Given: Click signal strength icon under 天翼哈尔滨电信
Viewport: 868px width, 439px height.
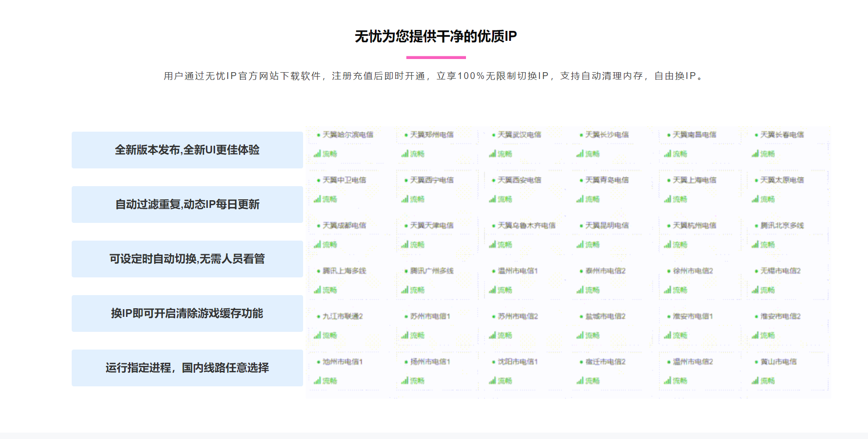Looking at the screenshot, I should [x=317, y=153].
